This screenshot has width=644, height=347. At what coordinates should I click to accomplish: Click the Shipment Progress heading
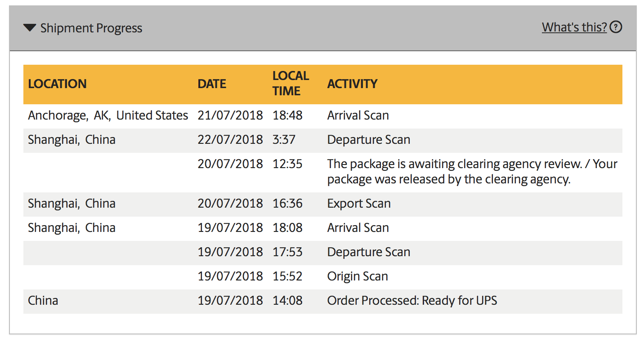click(x=91, y=28)
